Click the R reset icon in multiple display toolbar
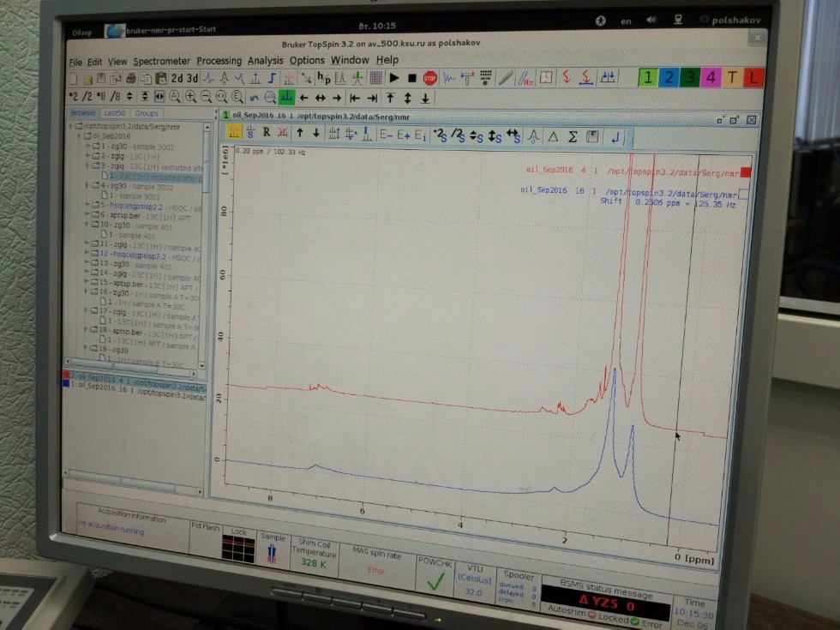This screenshot has height=630, width=840. (x=267, y=133)
